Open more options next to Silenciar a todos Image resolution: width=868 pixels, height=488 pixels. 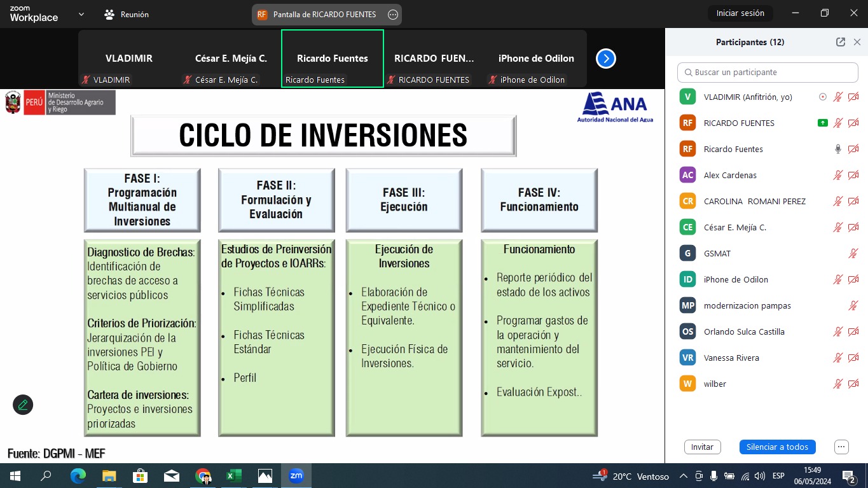[x=841, y=447]
